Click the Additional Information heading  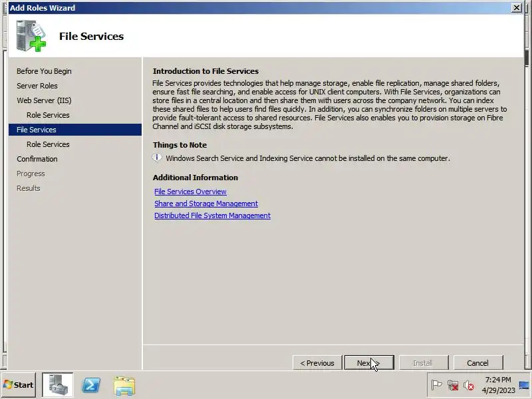pos(195,177)
